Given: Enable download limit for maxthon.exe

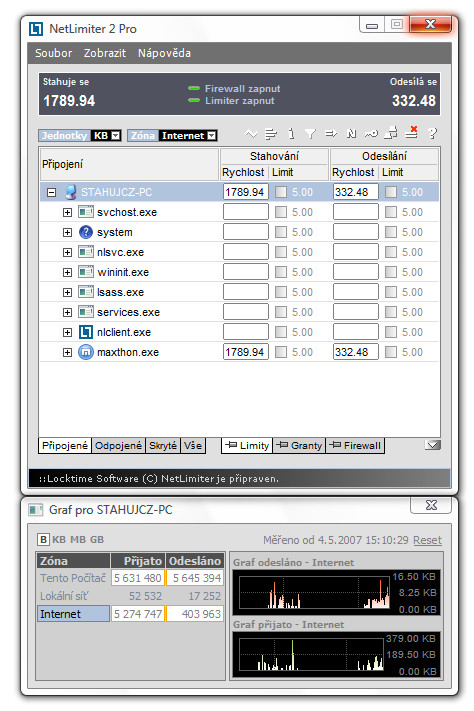Looking at the screenshot, I should [x=281, y=352].
